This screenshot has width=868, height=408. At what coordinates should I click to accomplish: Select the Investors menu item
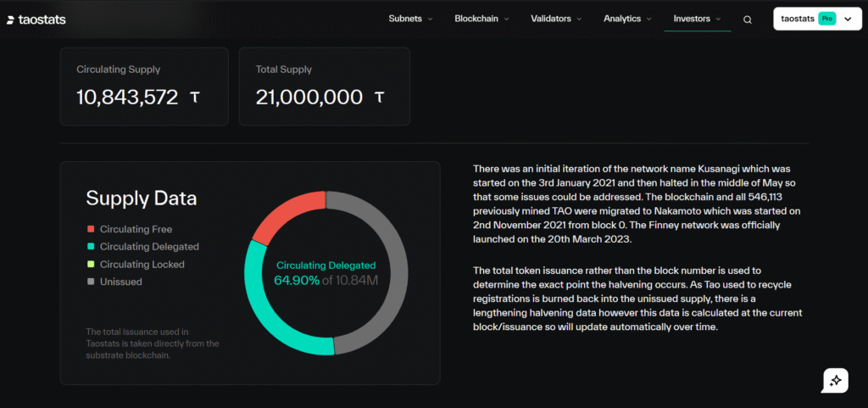coord(697,19)
